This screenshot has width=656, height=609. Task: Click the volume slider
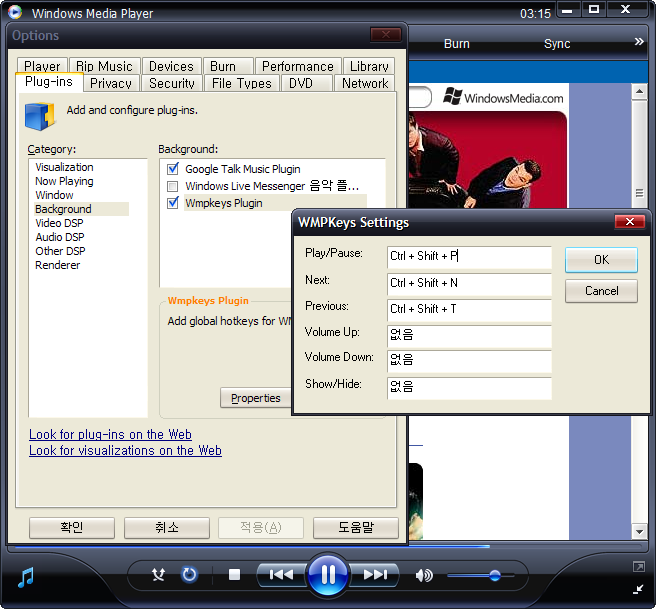point(481,576)
